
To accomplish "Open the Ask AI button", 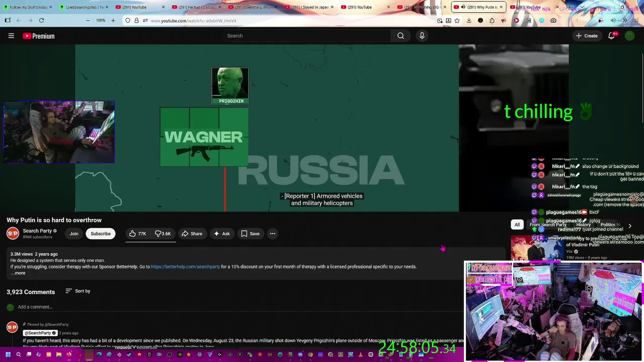I will [x=222, y=233].
